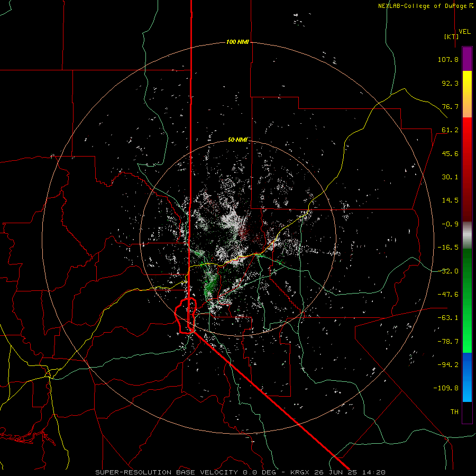
Task: Click the TH label on the legend
Action: (x=454, y=412)
